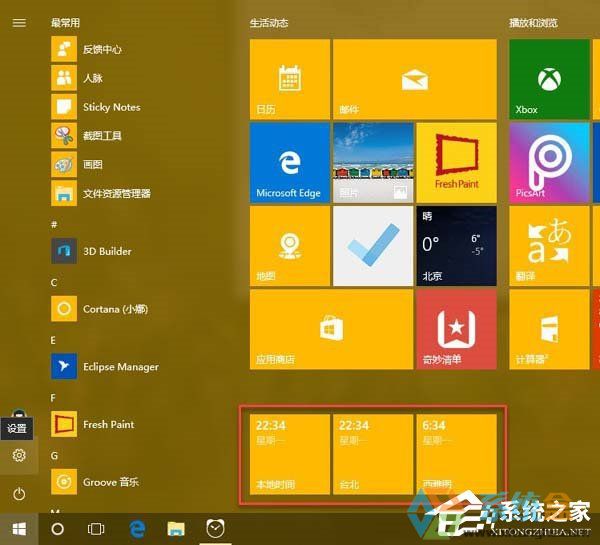Jump to the G letter header
This screenshot has height=545, width=600.
click(x=54, y=455)
